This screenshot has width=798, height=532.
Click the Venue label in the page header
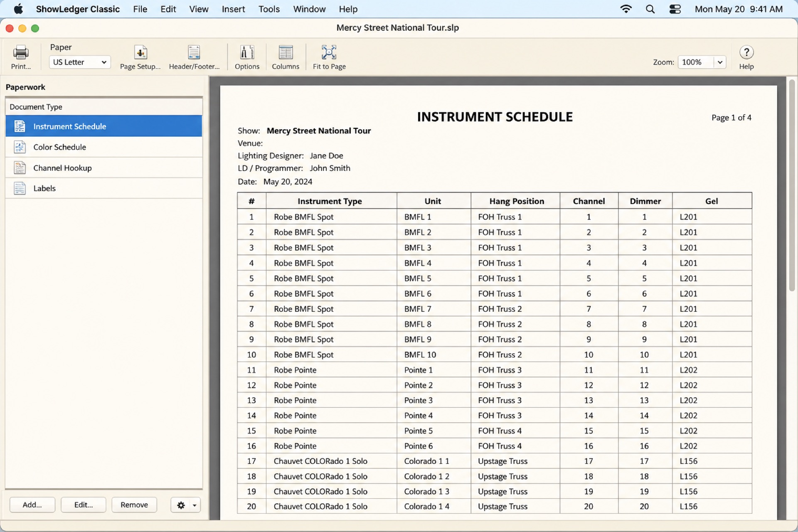pyautogui.click(x=250, y=143)
